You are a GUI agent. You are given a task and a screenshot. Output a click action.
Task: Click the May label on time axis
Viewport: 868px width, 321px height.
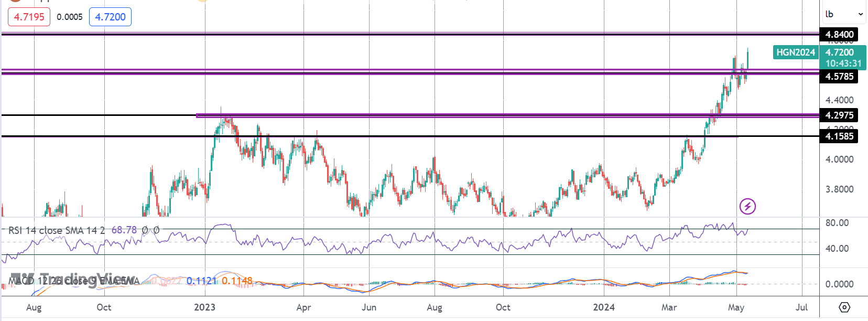coord(736,307)
